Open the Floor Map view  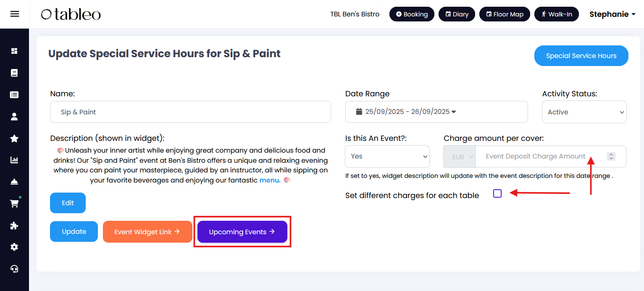point(505,14)
